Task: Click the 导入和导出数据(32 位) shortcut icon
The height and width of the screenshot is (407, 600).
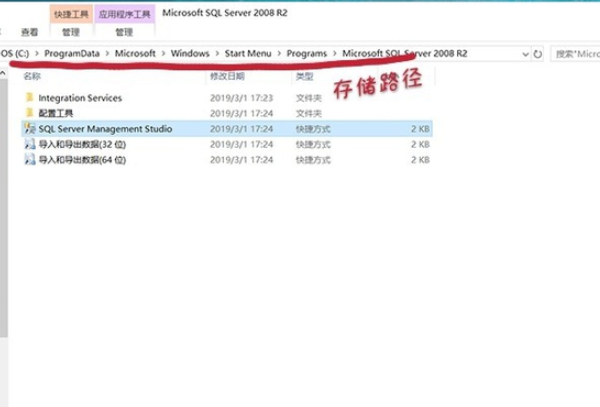Action: [x=30, y=144]
